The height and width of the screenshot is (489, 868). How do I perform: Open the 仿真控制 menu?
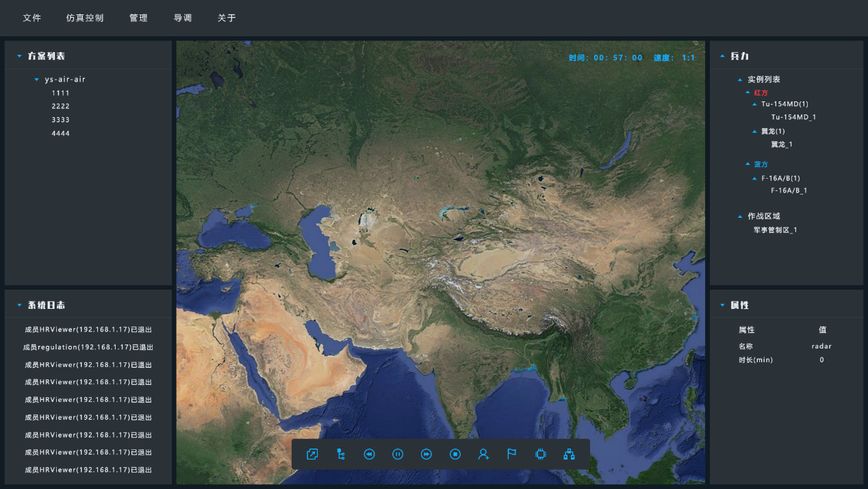tap(85, 18)
